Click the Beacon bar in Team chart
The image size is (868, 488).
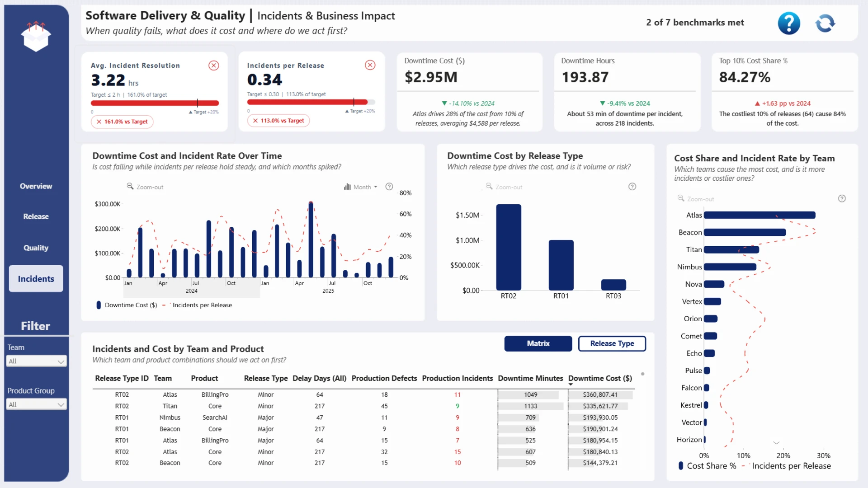click(745, 232)
